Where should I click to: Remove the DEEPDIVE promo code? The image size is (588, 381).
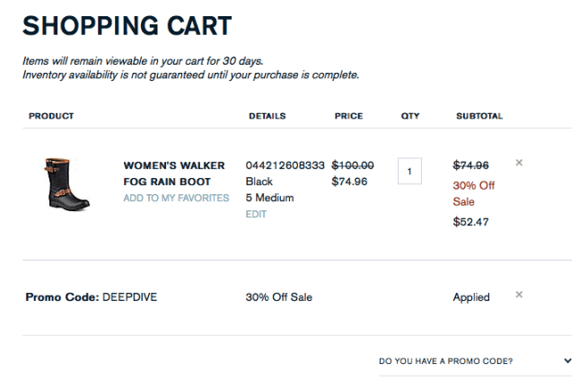tap(519, 295)
